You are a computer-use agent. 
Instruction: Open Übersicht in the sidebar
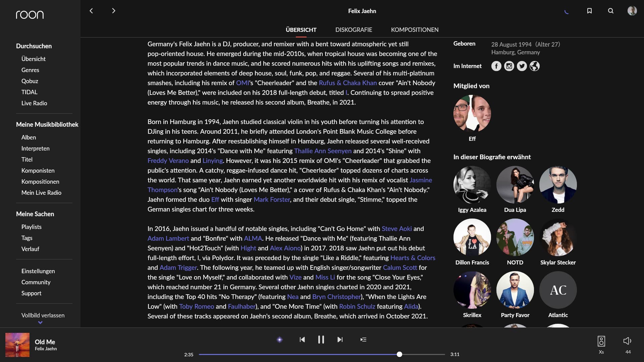click(x=34, y=59)
